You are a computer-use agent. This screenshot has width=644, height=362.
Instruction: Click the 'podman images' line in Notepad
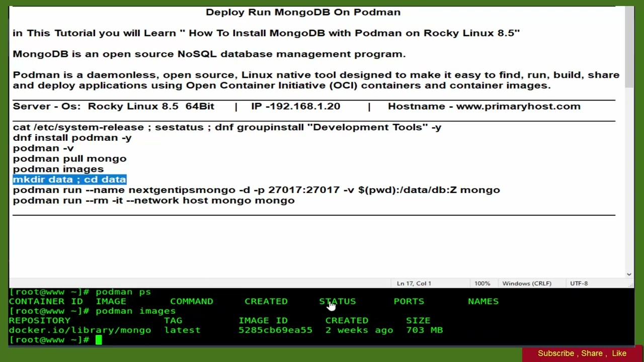[58, 169]
